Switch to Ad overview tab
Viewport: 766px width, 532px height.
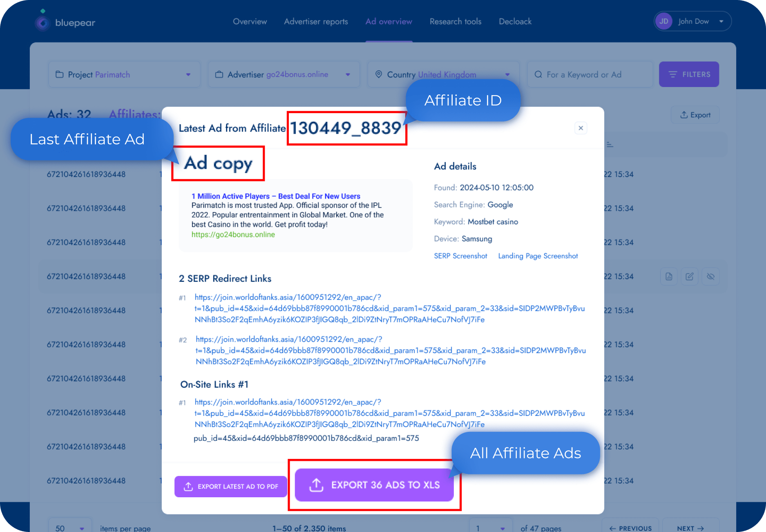(389, 21)
